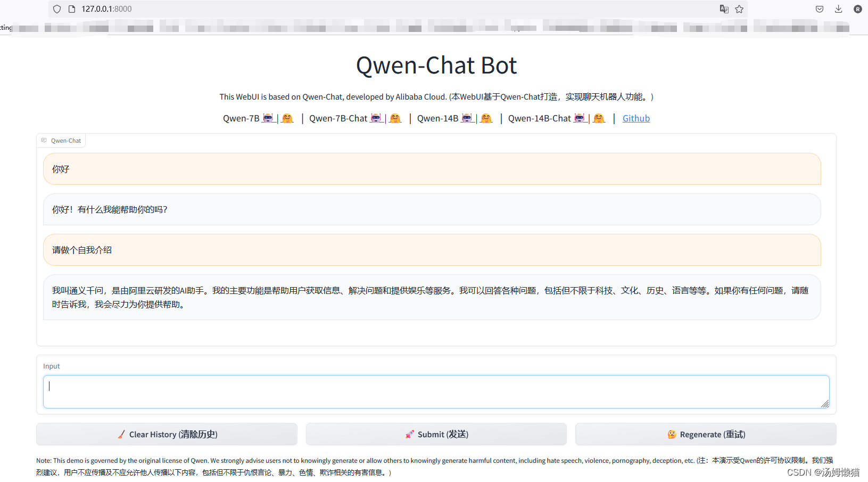Click the 'This WebUI is based on Qwen-Chat' description

click(436, 97)
